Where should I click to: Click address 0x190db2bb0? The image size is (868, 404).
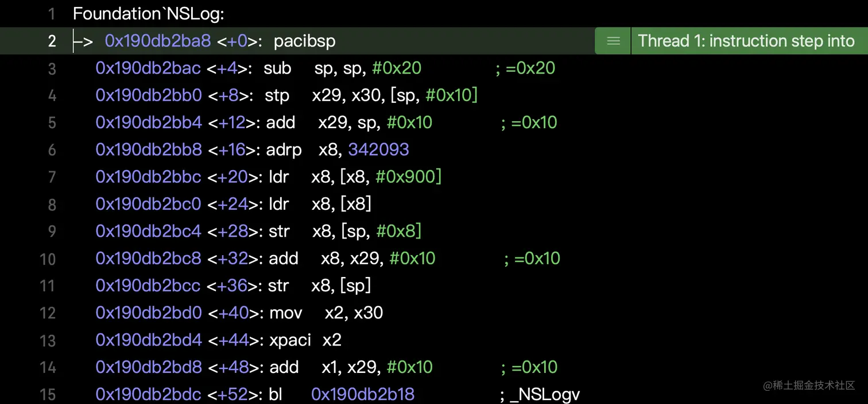pyautogui.click(x=149, y=95)
